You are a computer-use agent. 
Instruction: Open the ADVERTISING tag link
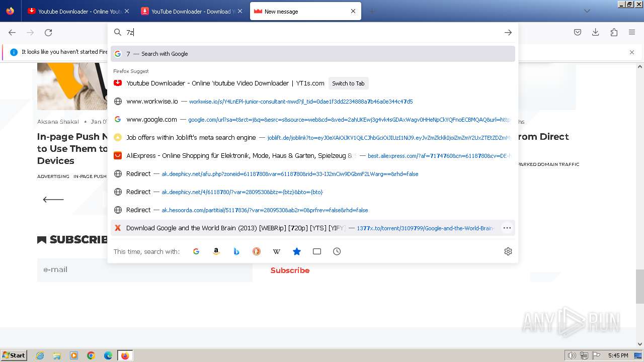53,176
